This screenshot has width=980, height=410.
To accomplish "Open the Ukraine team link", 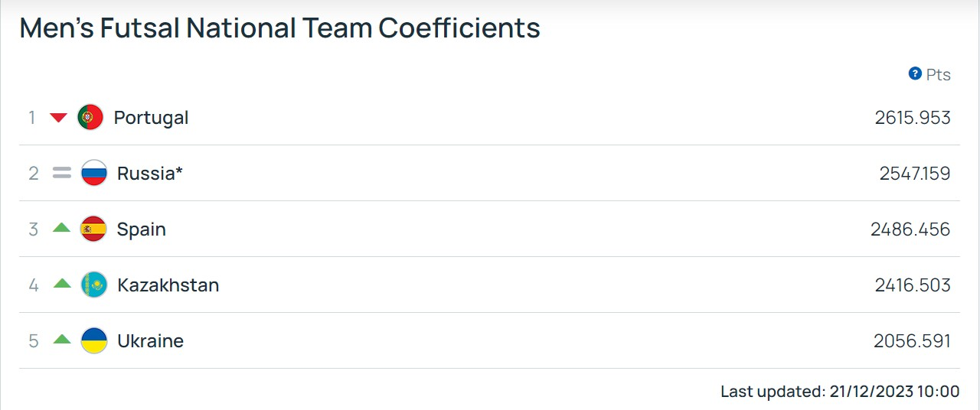I will pyautogui.click(x=151, y=341).
